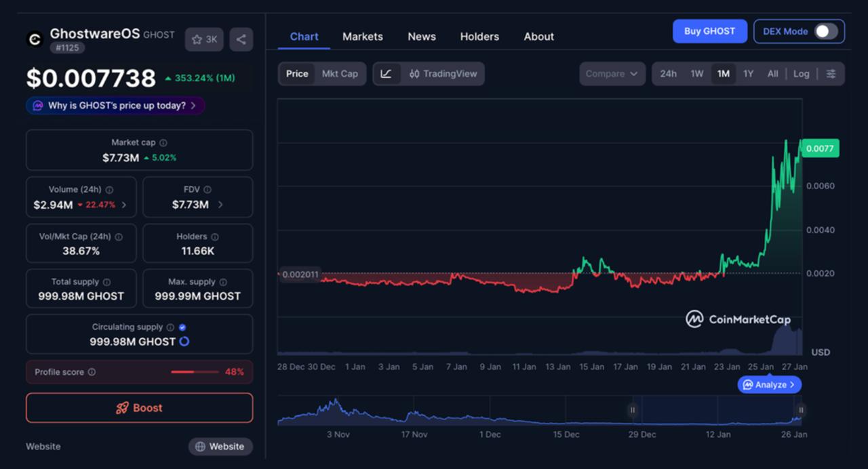
Task: Open the Markets tab
Action: [362, 37]
